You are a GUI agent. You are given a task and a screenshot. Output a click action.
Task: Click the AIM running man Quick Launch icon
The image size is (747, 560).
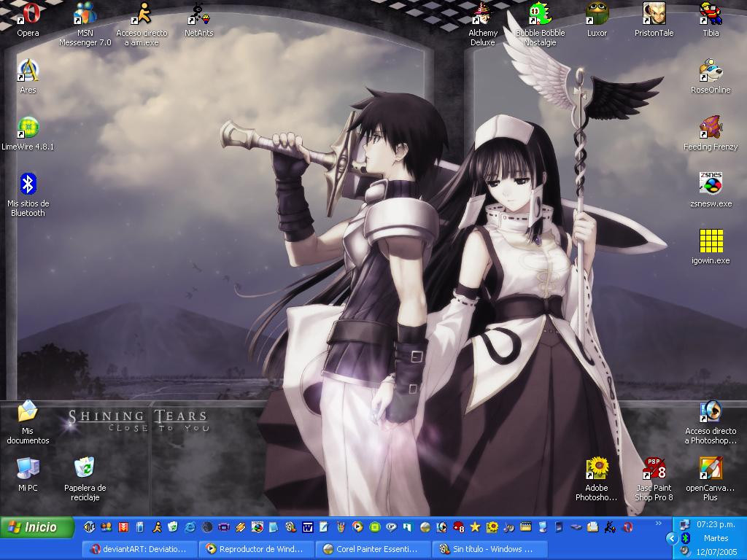tap(157, 526)
